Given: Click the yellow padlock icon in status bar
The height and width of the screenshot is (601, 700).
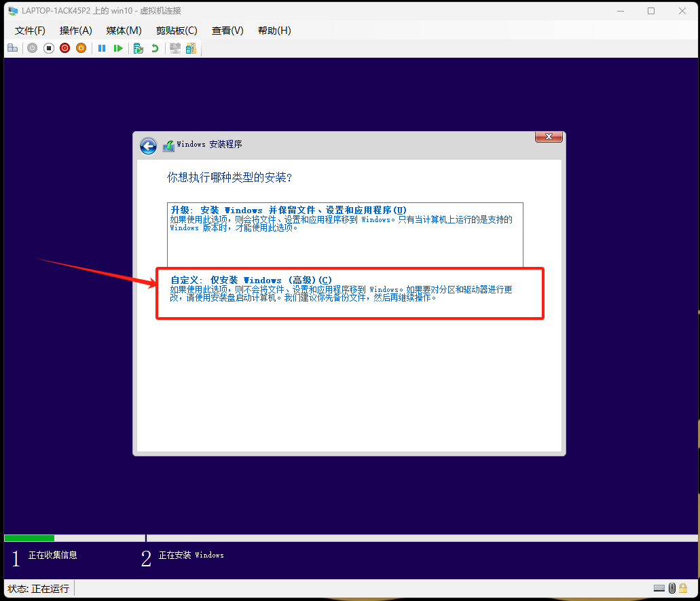Looking at the screenshot, I should [683, 588].
